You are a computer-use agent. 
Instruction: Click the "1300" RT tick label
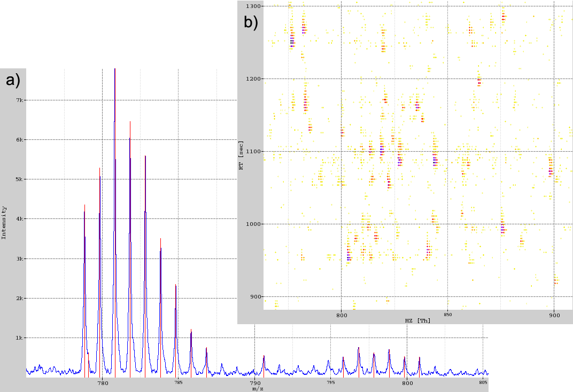point(253,6)
